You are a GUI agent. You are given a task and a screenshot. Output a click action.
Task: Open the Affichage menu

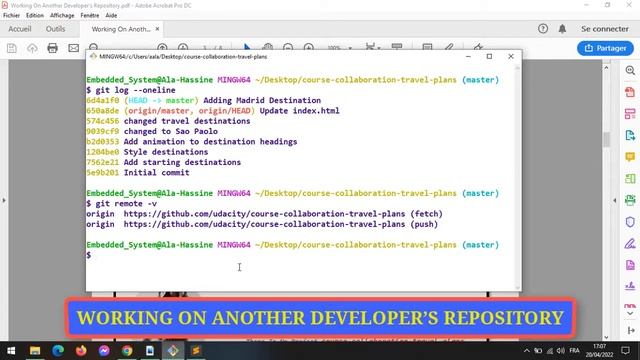pos(62,15)
